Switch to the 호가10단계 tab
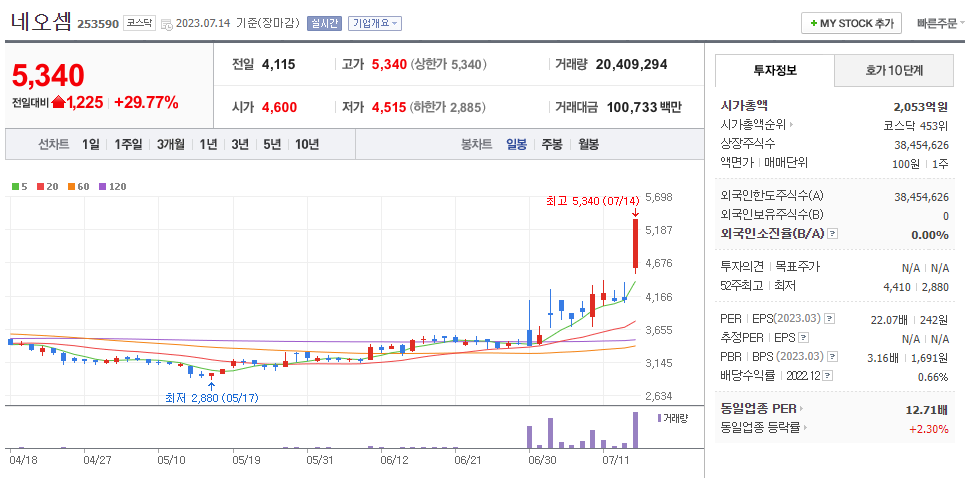The width and height of the screenshot is (971, 478). pyautogui.click(x=894, y=71)
